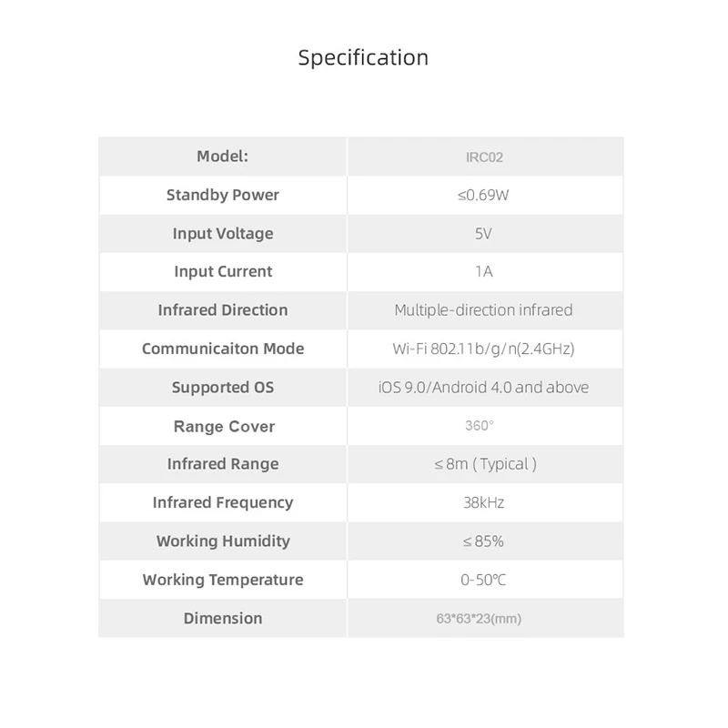Click the Infrared Direction label
This screenshot has width=728, height=728.
click(x=222, y=310)
